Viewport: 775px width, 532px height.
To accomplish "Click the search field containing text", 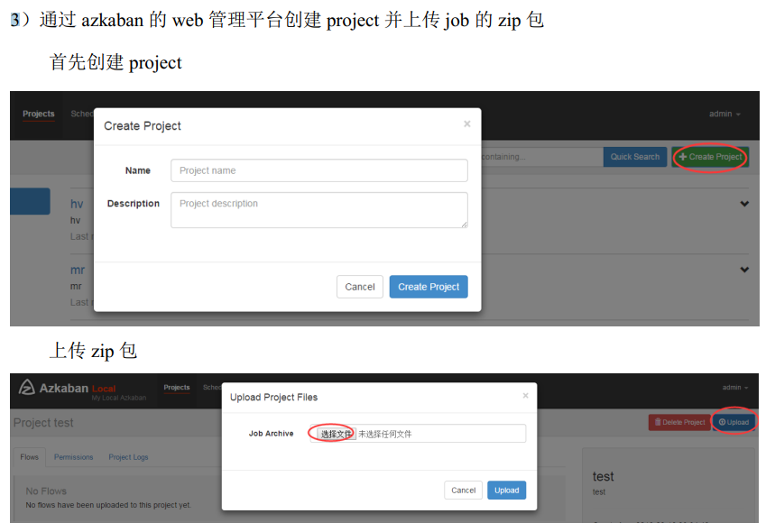I will [x=541, y=157].
